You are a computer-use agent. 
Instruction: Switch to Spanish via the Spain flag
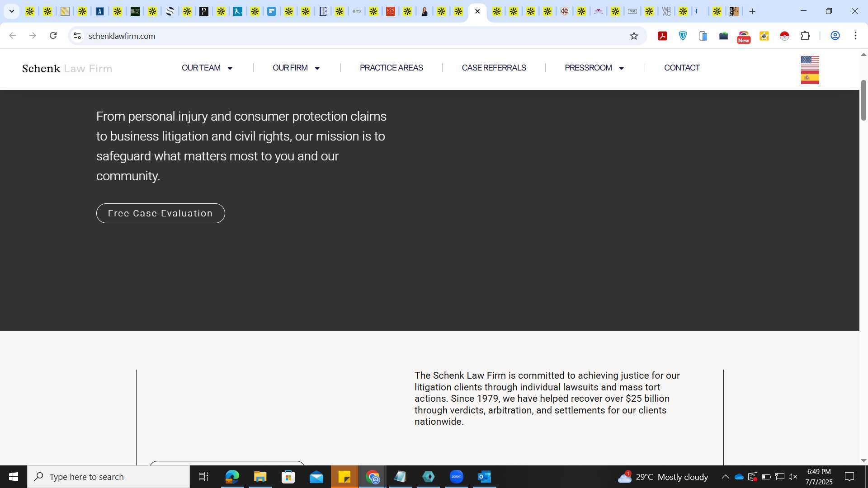pyautogui.click(x=810, y=78)
